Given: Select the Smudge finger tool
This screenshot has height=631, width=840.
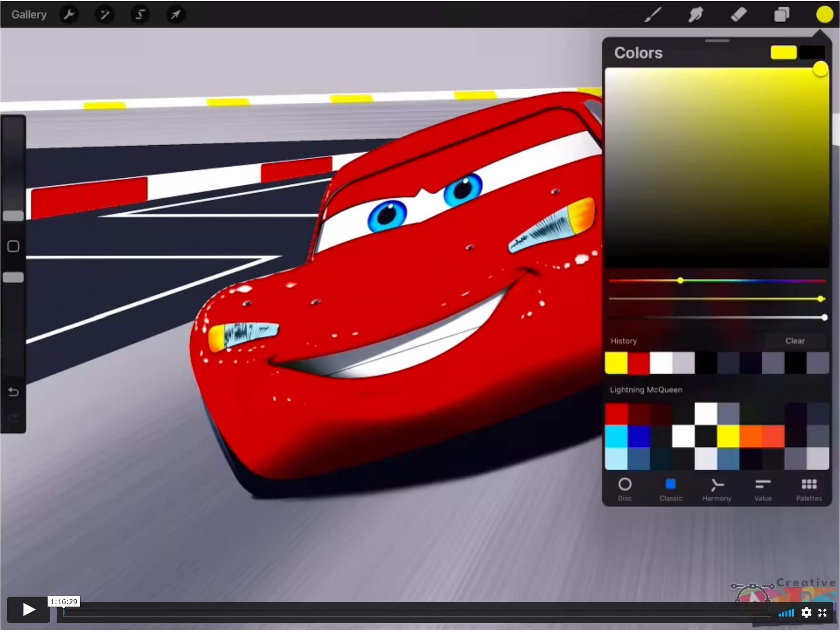Looking at the screenshot, I should tap(696, 15).
